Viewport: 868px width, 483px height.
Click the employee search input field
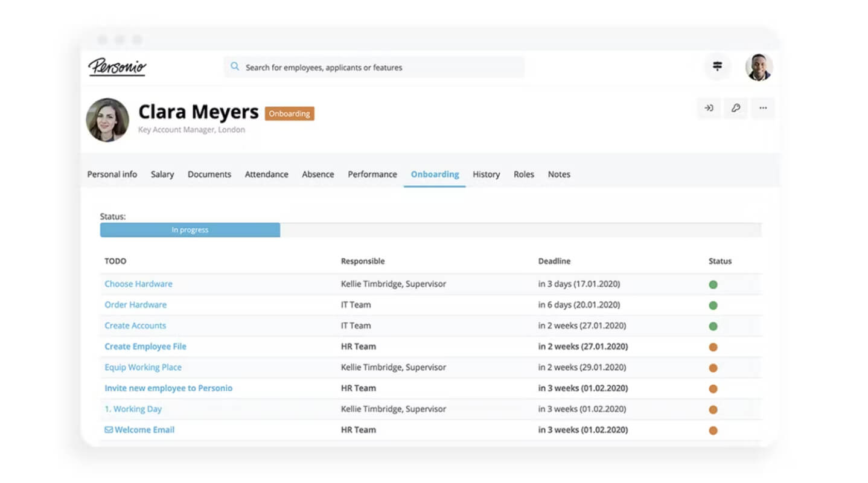(374, 67)
